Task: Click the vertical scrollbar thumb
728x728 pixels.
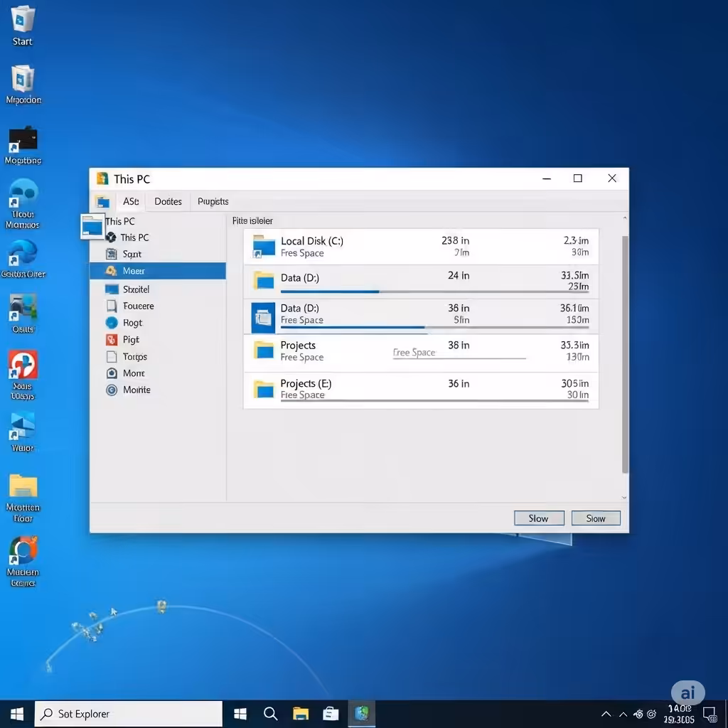Action: click(625, 355)
